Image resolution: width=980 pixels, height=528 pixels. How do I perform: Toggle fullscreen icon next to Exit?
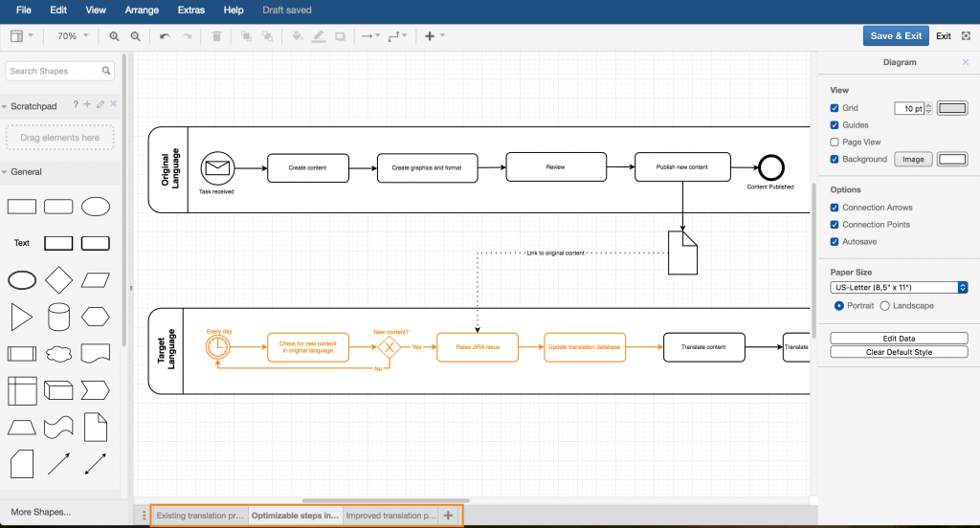click(966, 36)
